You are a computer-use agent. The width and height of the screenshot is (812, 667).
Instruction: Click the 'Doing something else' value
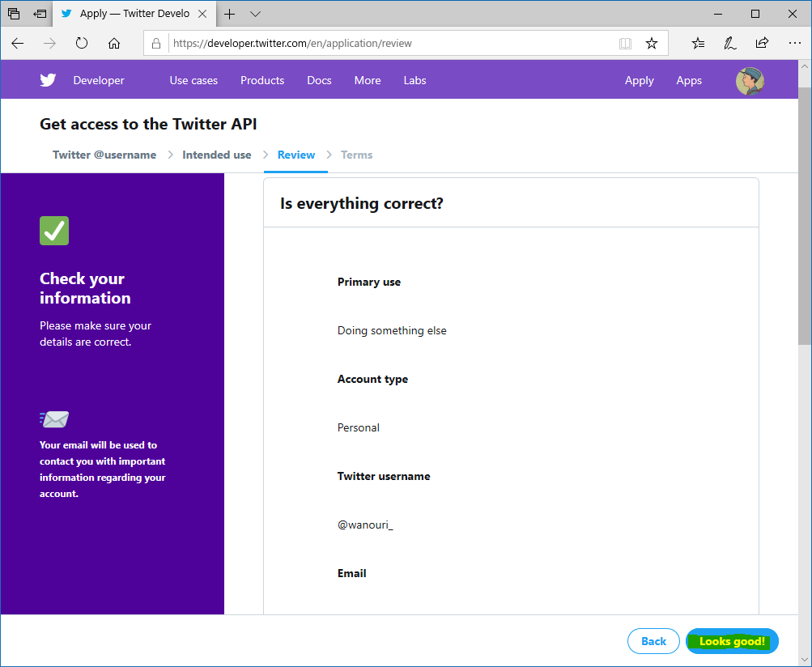392,330
